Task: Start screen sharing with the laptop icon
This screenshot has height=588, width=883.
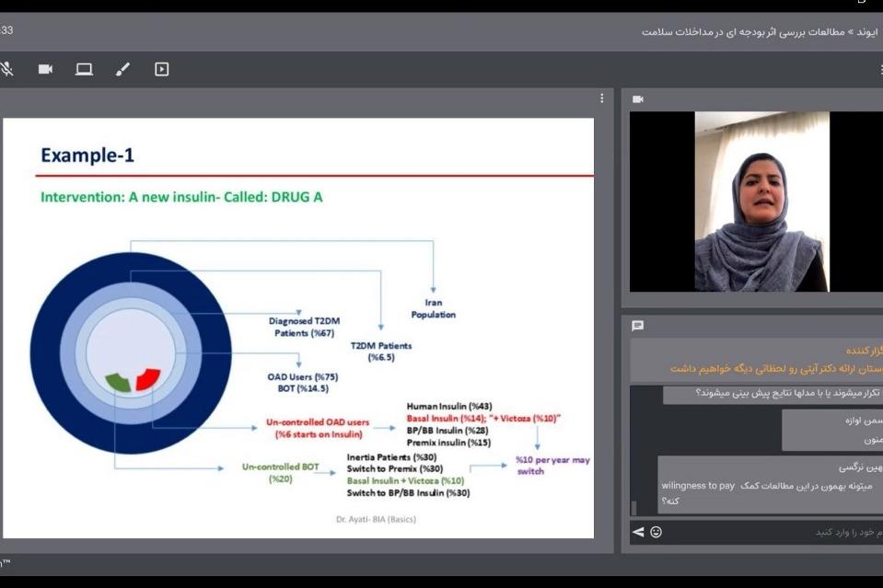Action: (84, 69)
